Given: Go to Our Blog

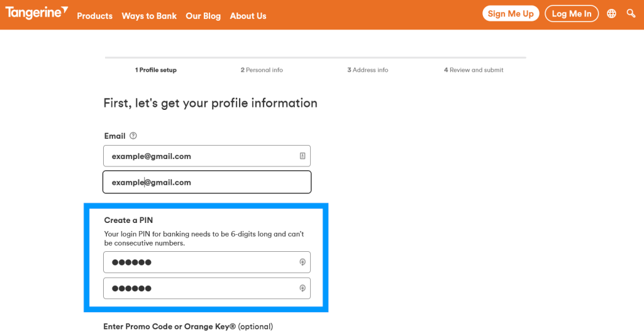Looking at the screenshot, I should click(203, 16).
